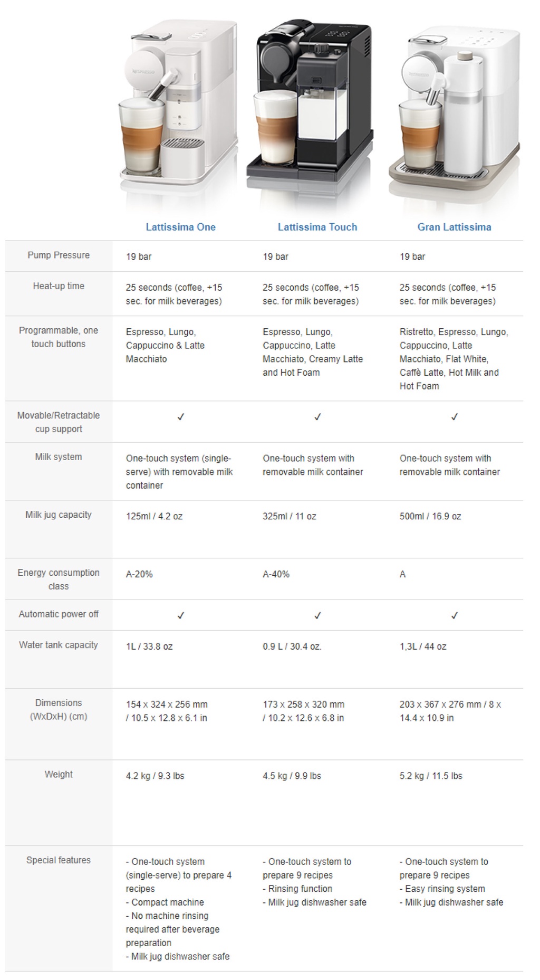The image size is (540, 980).
Task: Open the Lattissima Touch product link
Action: coord(317,227)
